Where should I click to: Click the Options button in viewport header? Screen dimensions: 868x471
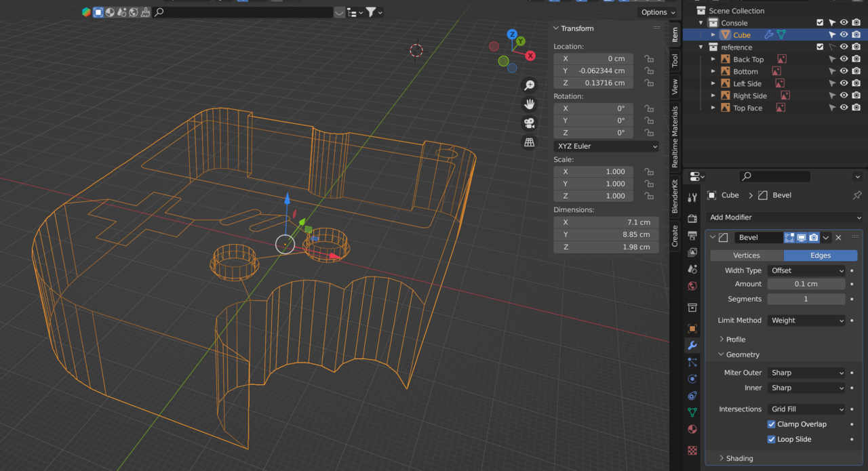(x=658, y=12)
